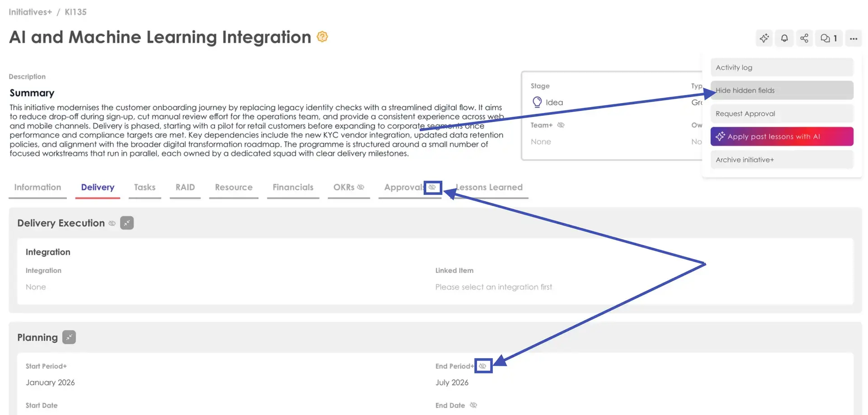Choose Request Approval in the menu
This screenshot has width=868, height=415.
pyautogui.click(x=782, y=113)
